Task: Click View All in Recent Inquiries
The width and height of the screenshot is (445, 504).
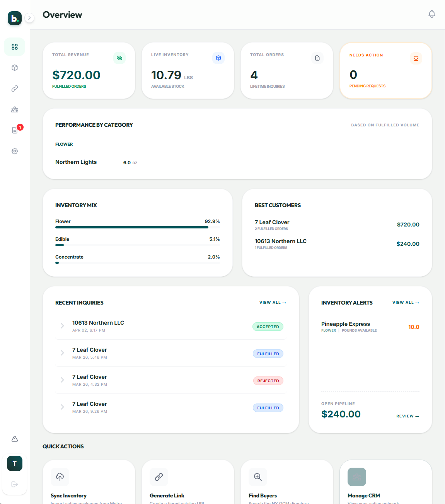Action: click(273, 303)
